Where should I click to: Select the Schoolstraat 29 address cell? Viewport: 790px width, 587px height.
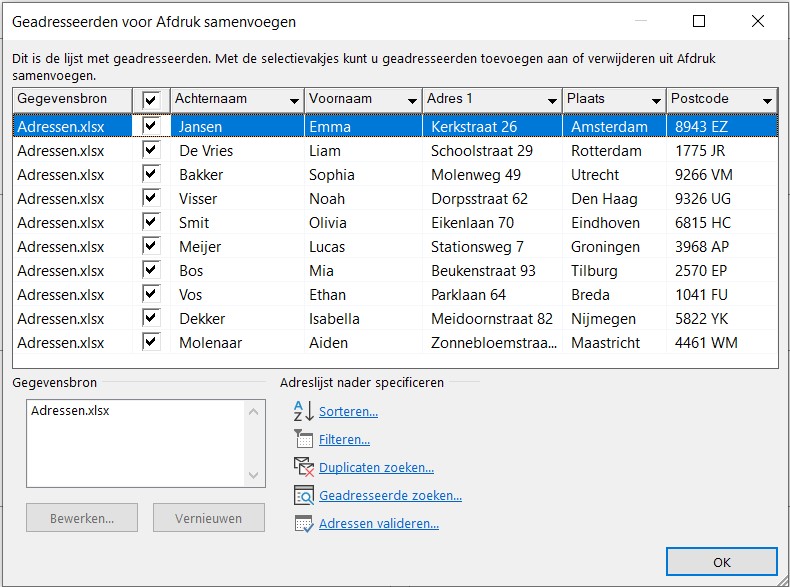(x=492, y=151)
